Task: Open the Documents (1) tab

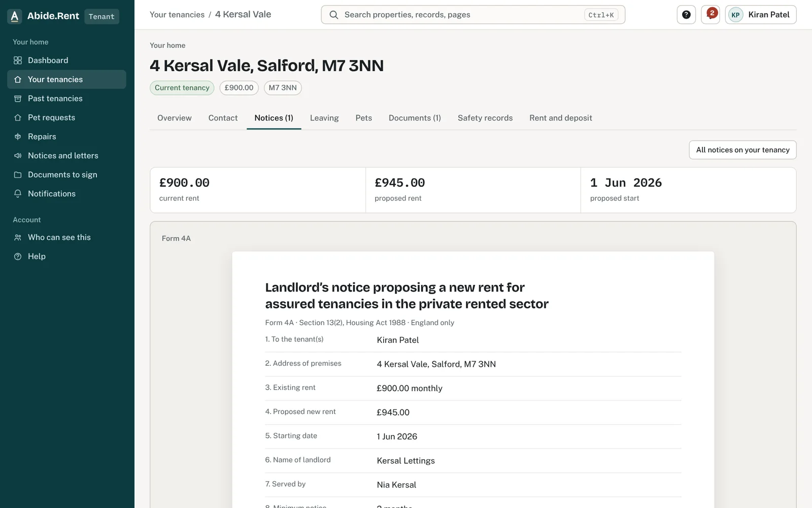Action: pyautogui.click(x=415, y=118)
